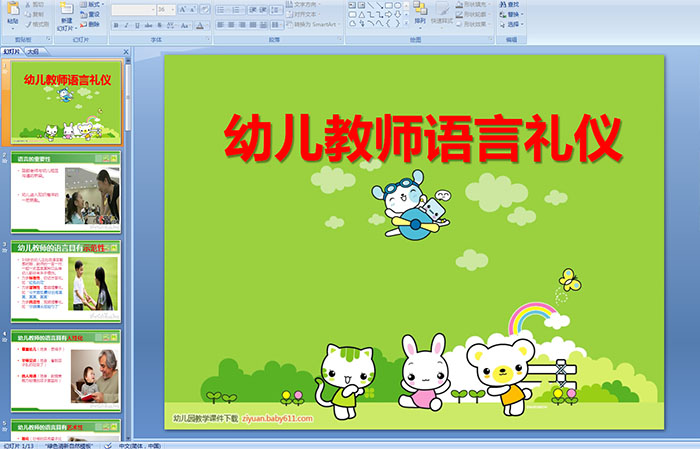
Task: Switch to the Outline (大纲) pane tab
Action: pyautogui.click(x=33, y=52)
